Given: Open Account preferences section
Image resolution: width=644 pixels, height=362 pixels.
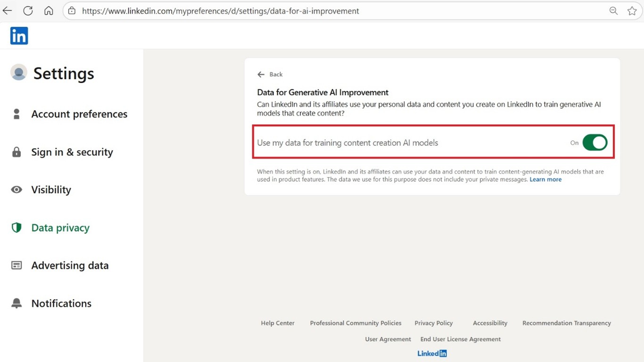Looking at the screenshot, I should coord(79,114).
